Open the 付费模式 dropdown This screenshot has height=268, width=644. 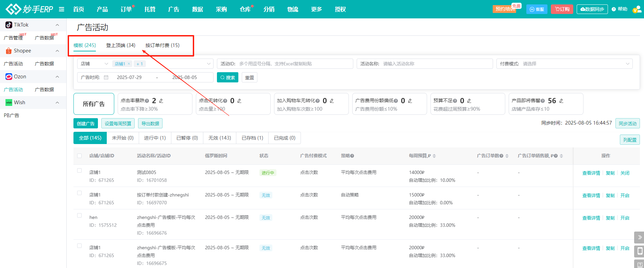click(564, 64)
